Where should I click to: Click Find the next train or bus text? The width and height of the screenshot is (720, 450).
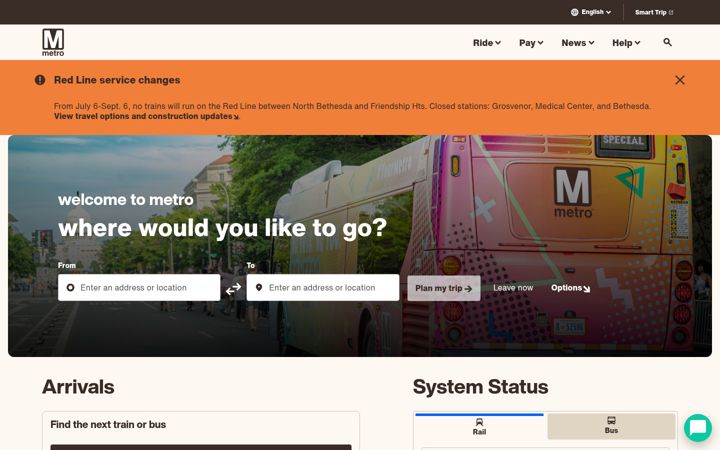108,425
